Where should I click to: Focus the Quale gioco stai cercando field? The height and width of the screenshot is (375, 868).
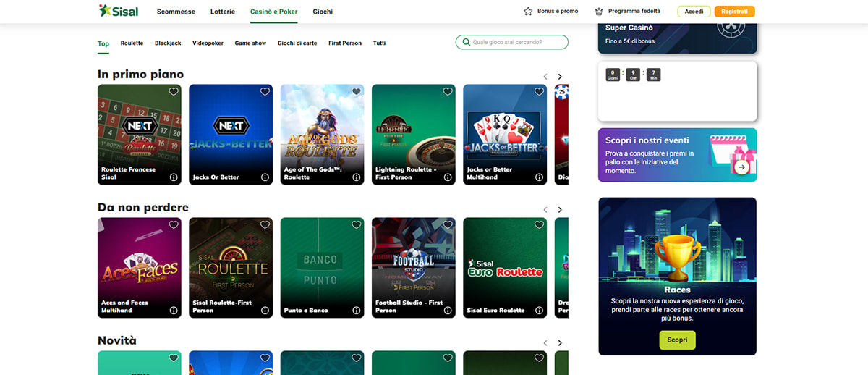(511, 43)
